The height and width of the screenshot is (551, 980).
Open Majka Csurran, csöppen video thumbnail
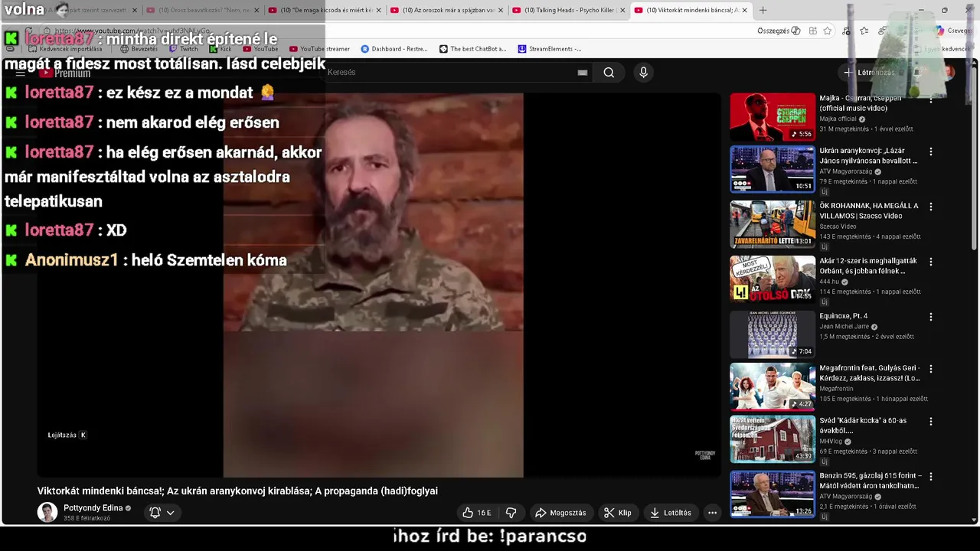773,116
